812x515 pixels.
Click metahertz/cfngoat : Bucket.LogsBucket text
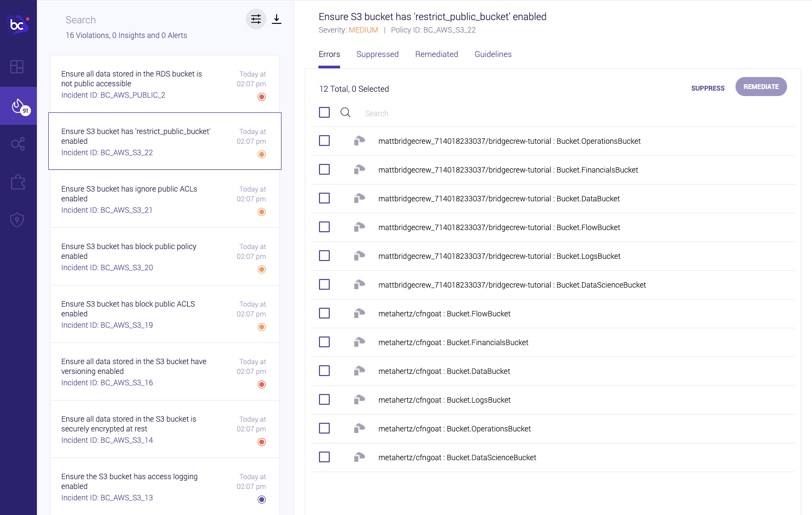click(444, 400)
